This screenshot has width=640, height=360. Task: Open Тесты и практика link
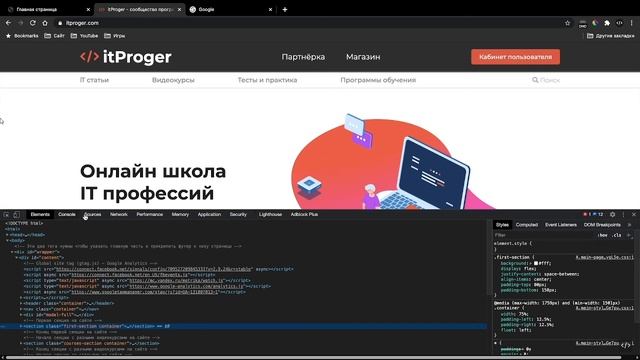(267, 80)
